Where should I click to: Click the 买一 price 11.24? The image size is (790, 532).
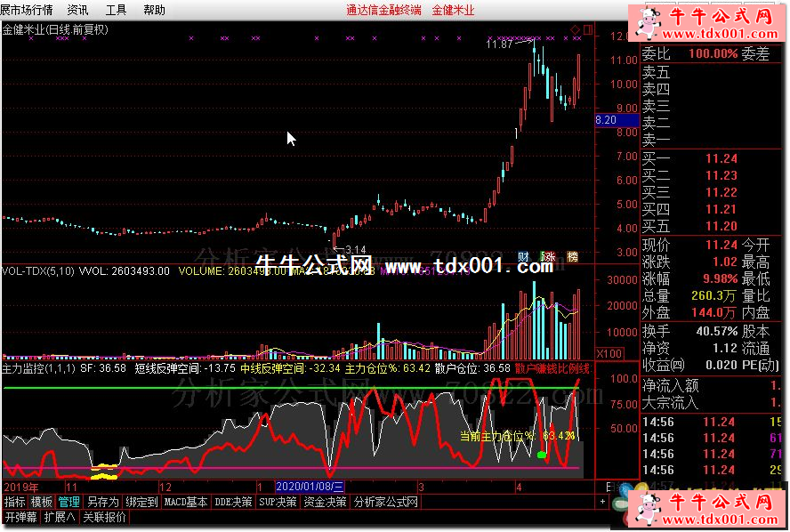pos(721,158)
